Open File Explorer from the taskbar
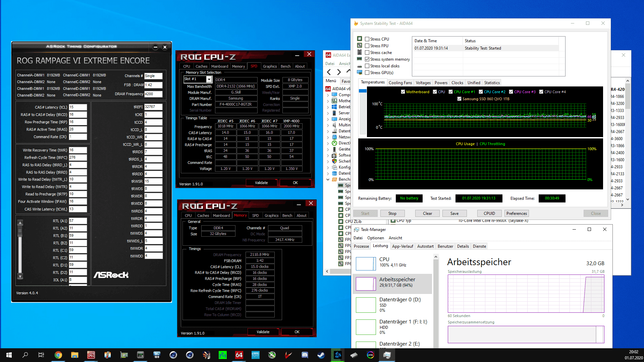644x362 pixels. (x=74, y=355)
